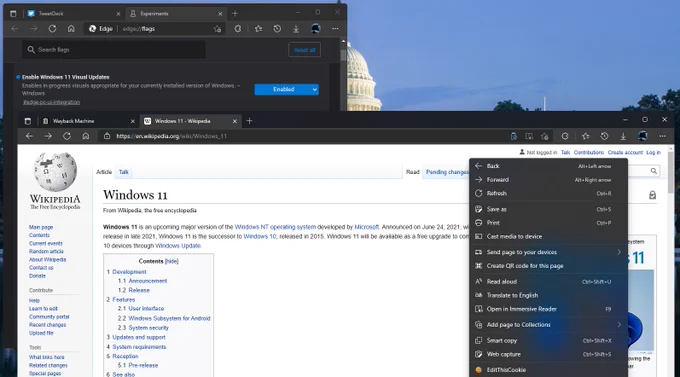Click extensions icon in Wikipedia window toolbar
Screen dimensions: 680x377
pos(565,136)
